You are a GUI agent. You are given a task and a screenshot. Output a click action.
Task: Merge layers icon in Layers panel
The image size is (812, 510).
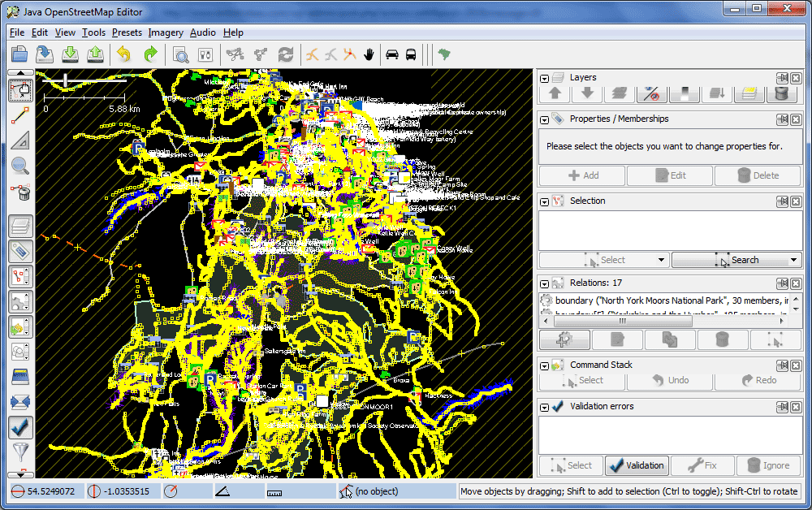click(x=620, y=93)
